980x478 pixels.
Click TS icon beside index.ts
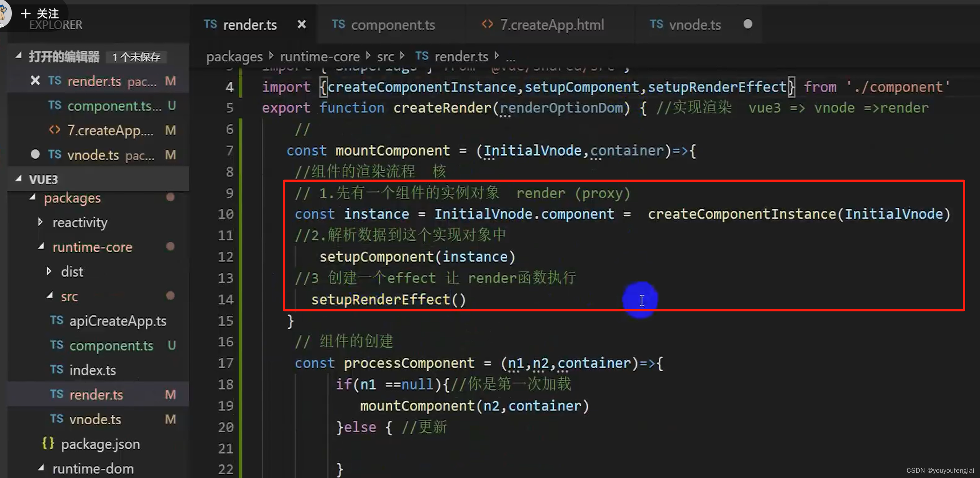click(57, 369)
